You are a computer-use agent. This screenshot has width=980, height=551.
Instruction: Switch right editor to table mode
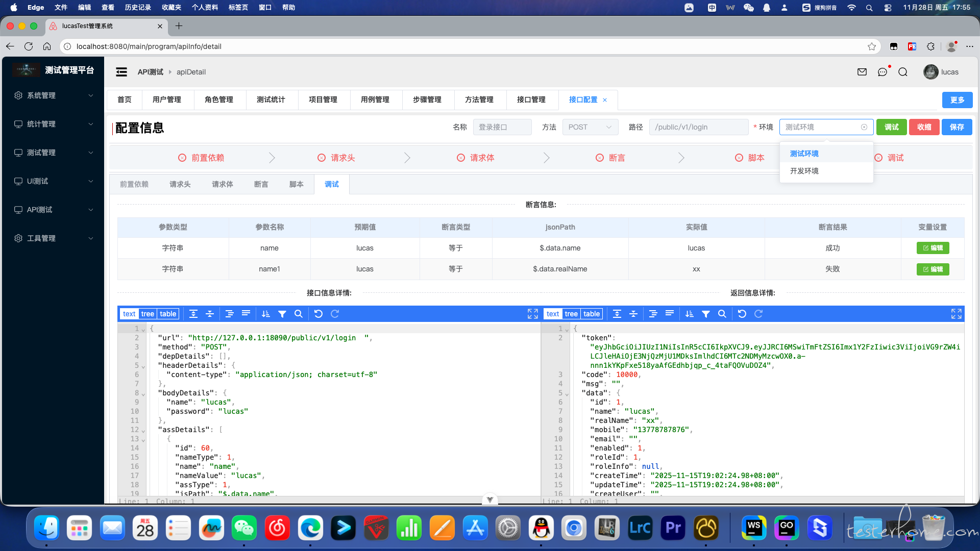pos(592,314)
